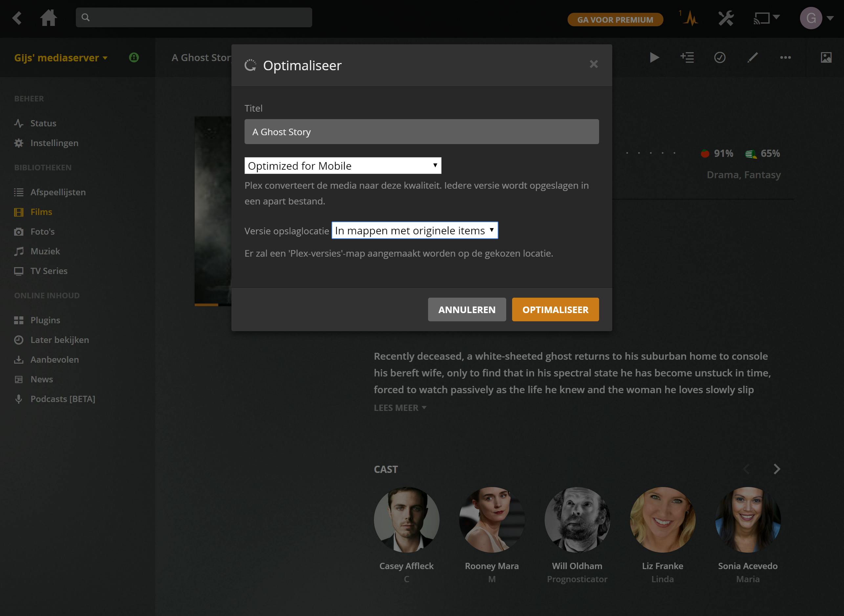This screenshot has width=844, height=616.
Task: Click the home icon in top bar
Action: 49,17
